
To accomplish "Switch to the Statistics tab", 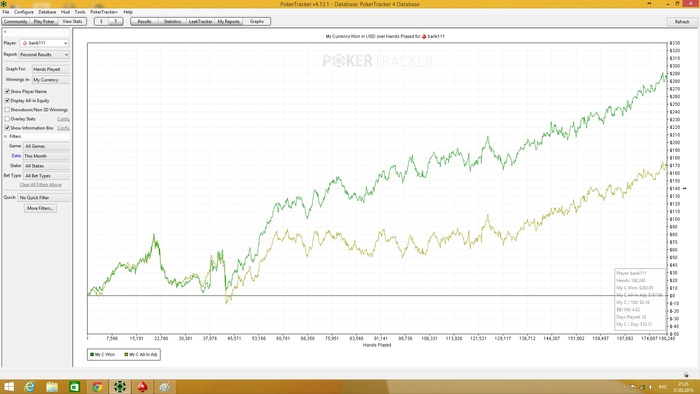I will pyautogui.click(x=172, y=21).
